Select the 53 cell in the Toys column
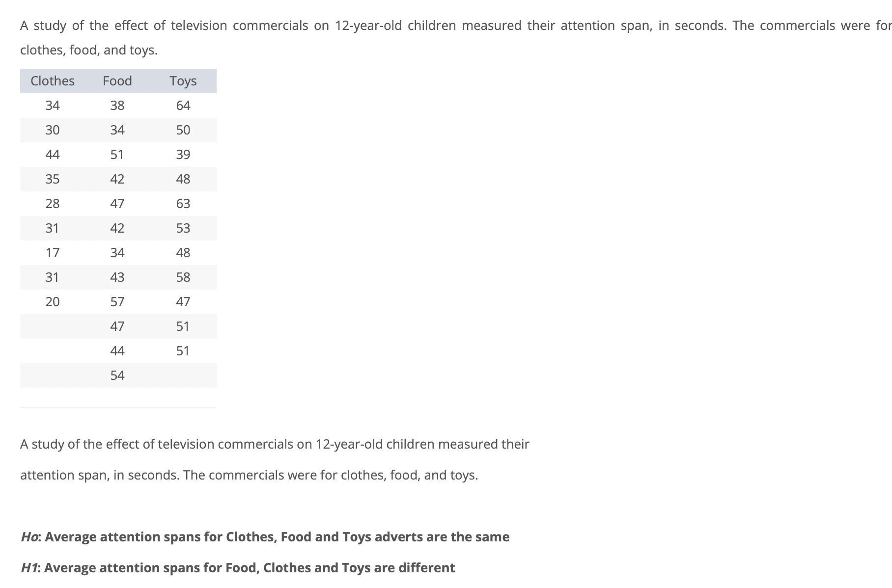The image size is (892, 588). click(183, 228)
